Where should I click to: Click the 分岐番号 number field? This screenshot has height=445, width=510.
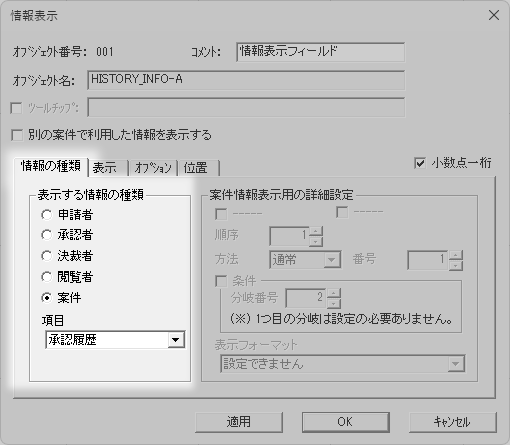[306, 298]
